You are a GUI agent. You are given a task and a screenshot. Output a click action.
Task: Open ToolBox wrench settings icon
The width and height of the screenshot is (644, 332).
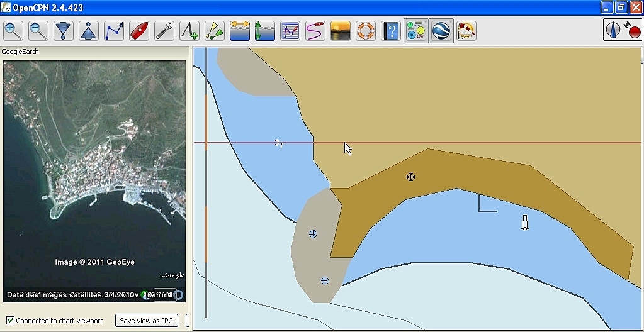(164, 31)
